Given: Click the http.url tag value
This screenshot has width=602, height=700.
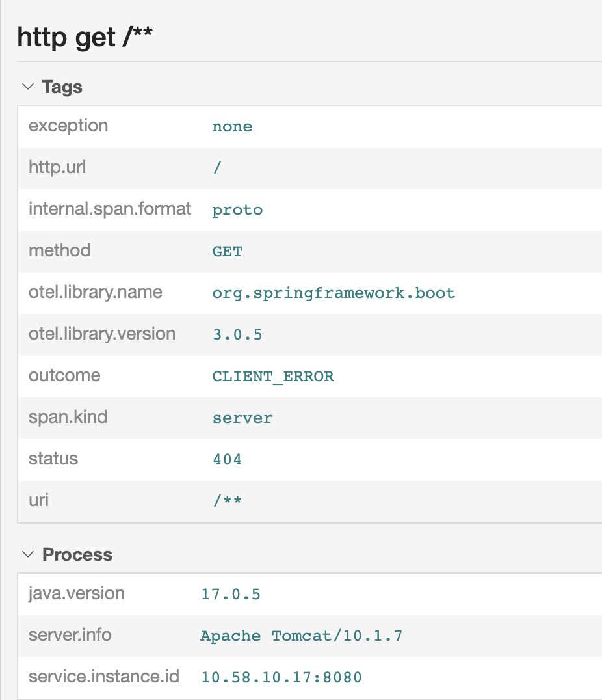Looking at the screenshot, I should tap(217, 168).
